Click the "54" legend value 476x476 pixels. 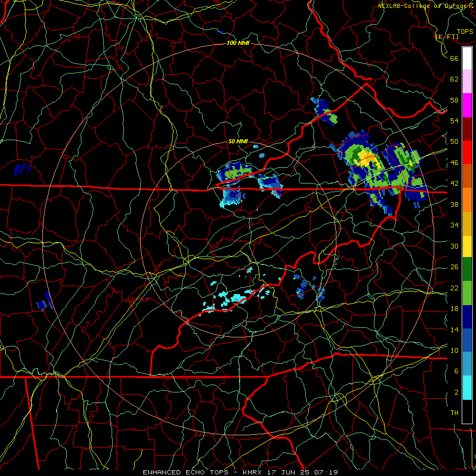tap(454, 121)
